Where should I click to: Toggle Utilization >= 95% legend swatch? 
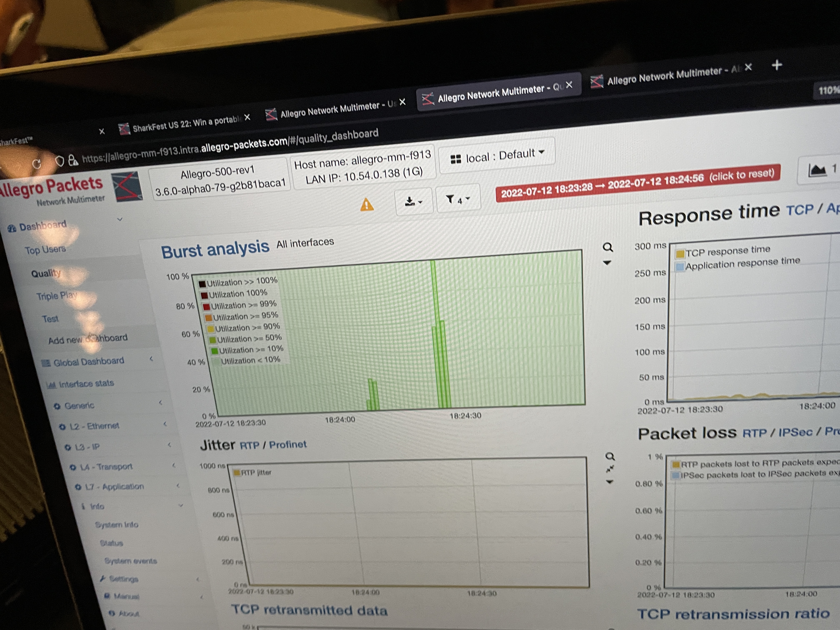[209, 317]
